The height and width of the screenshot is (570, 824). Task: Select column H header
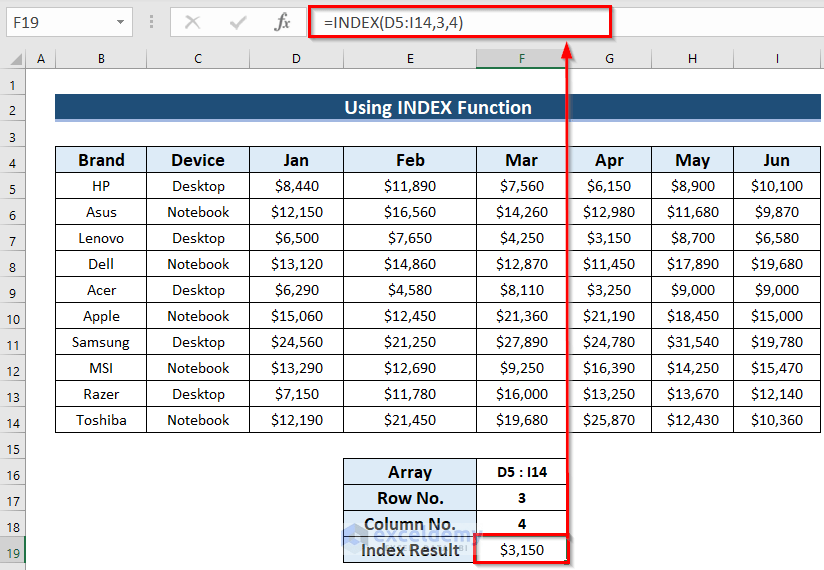coord(692,59)
